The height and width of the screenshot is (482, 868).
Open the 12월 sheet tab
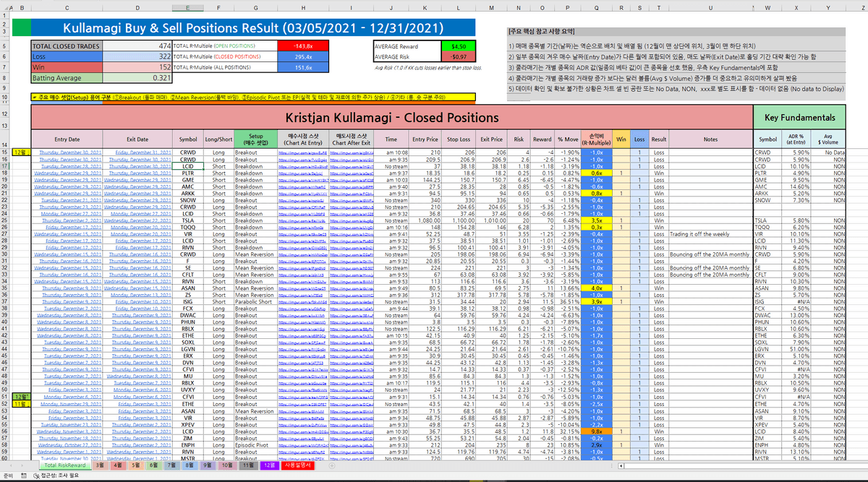coord(269,465)
